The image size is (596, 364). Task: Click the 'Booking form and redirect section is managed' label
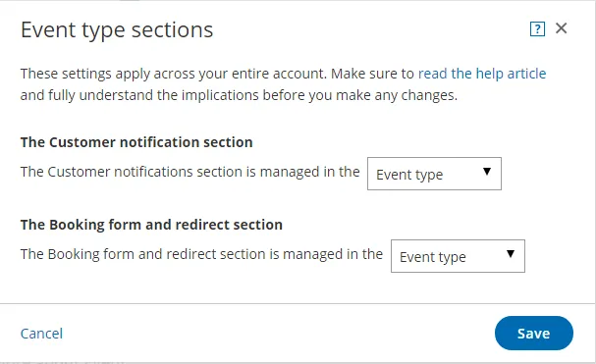[201, 254]
